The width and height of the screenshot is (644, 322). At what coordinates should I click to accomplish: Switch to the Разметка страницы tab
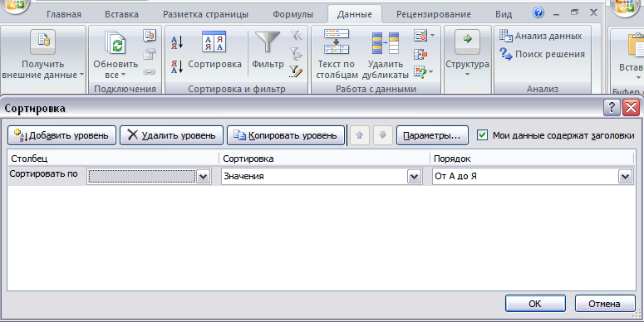click(x=205, y=14)
